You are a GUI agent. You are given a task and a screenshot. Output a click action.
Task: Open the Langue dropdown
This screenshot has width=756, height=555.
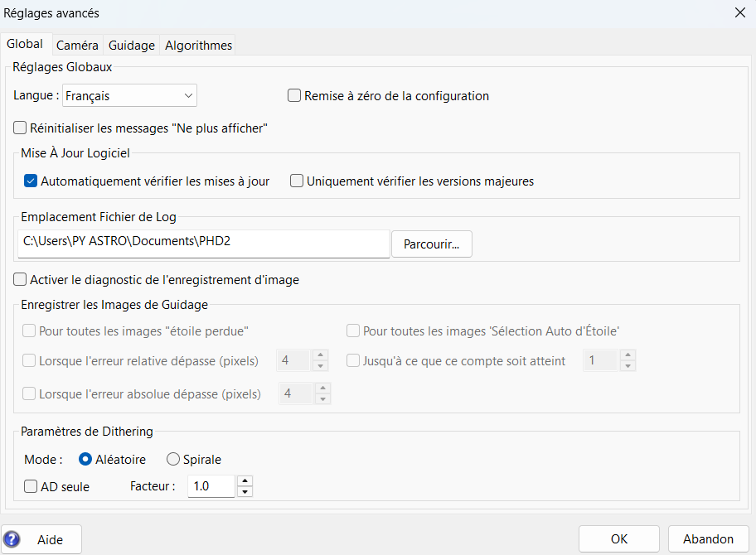coord(130,96)
